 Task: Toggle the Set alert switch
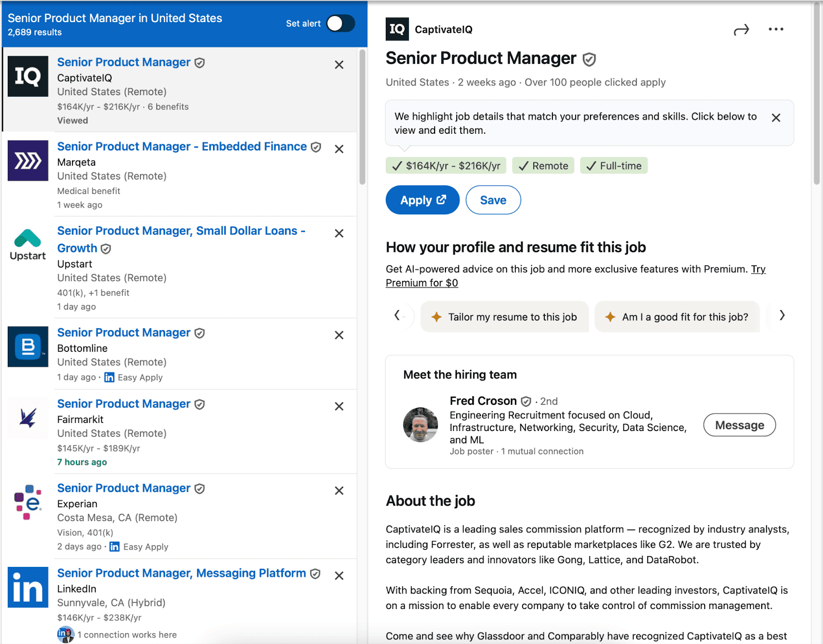pyautogui.click(x=340, y=23)
